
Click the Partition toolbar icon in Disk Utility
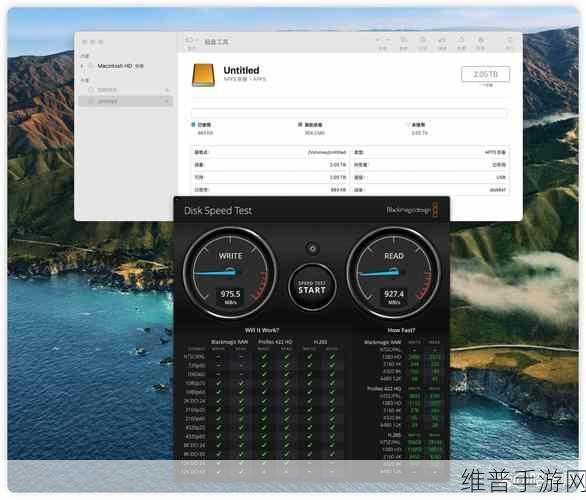pos(422,43)
